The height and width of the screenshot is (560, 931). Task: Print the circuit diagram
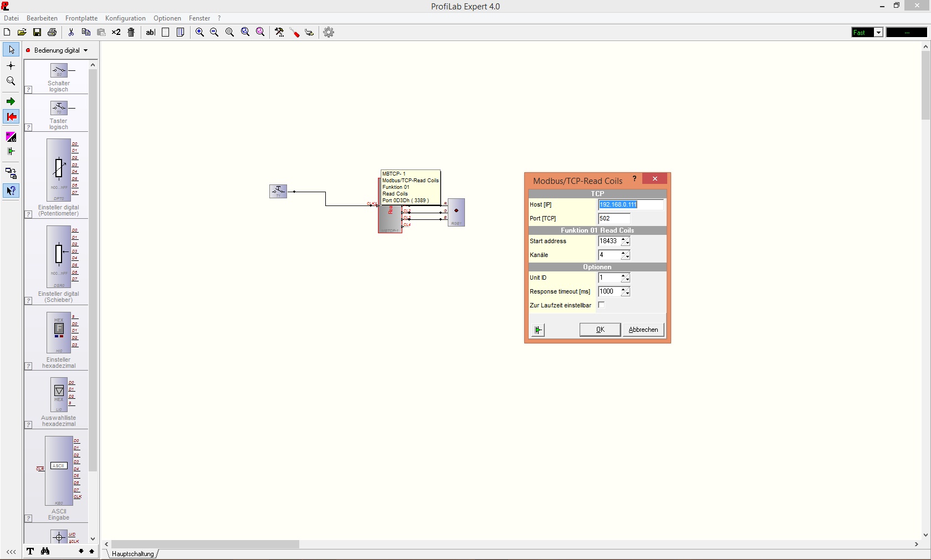(52, 32)
